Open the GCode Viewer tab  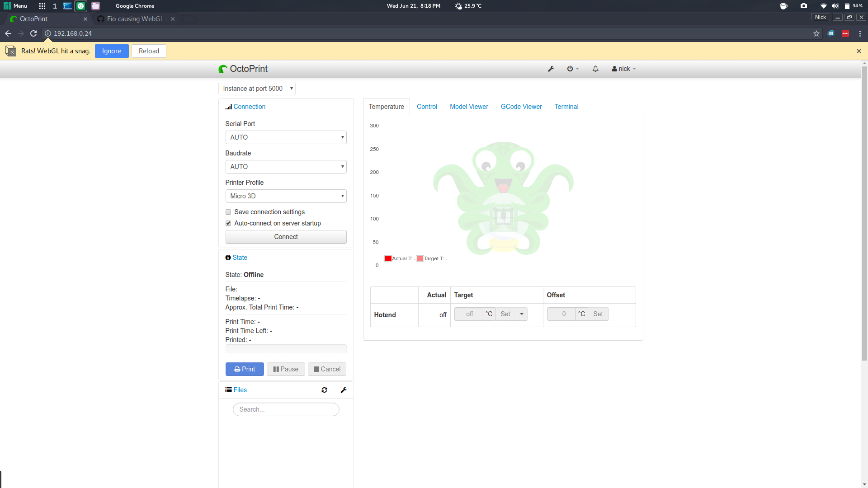(521, 107)
